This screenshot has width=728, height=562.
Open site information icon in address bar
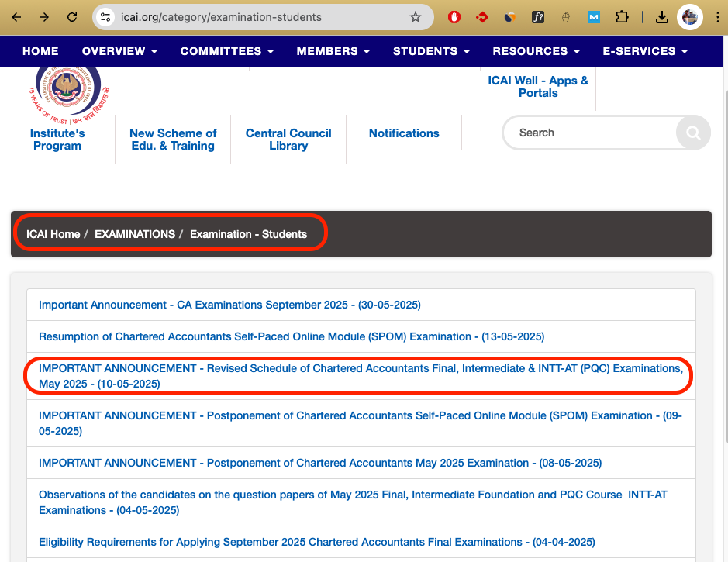106,18
